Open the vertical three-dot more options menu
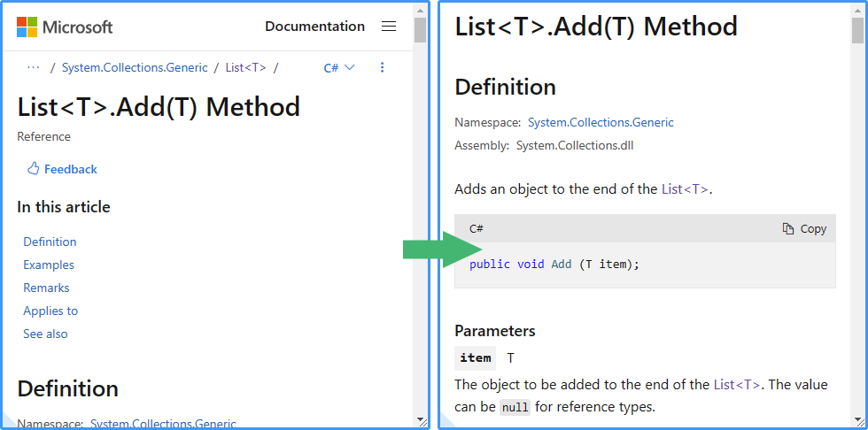The width and height of the screenshot is (868, 430). pyautogui.click(x=382, y=67)
